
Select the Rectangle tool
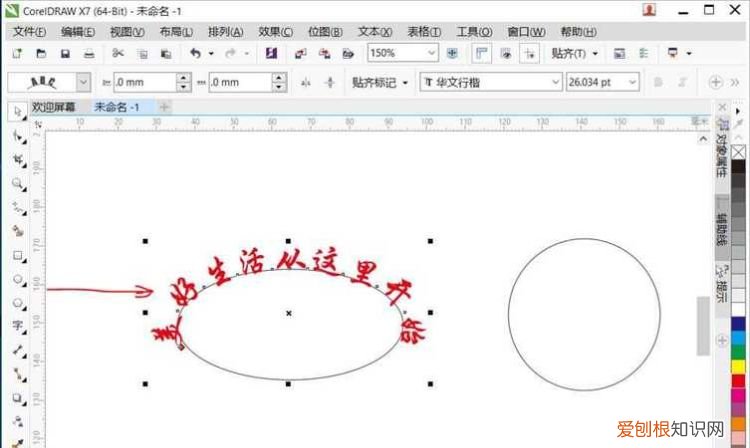coord(18,256)
